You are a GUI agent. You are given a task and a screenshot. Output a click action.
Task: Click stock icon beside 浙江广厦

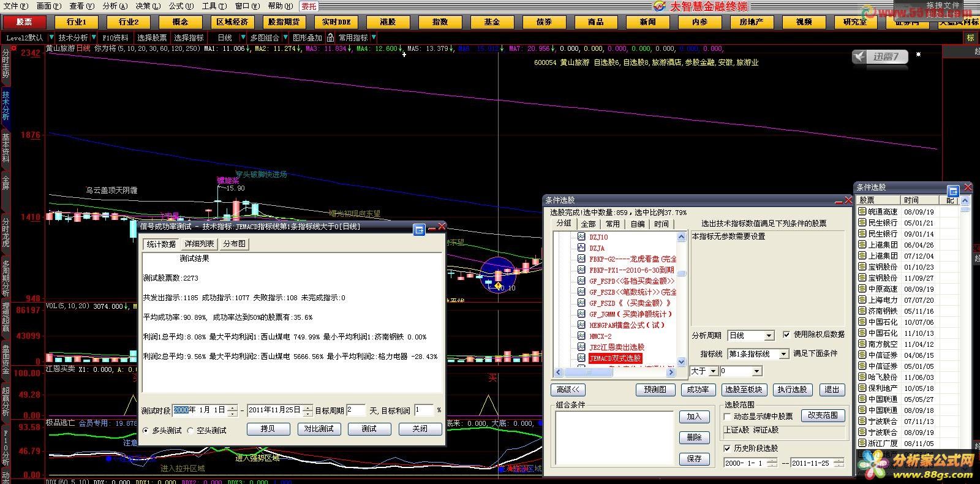click(x=862, y=443)
